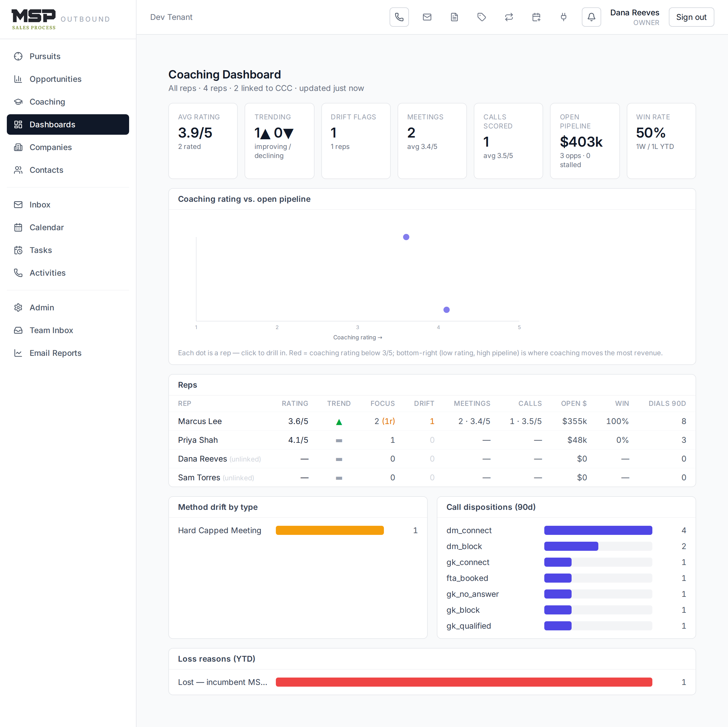728x727 pixels.
Task: Open Pursuits in the sidebar
Action: click(68, 57)
